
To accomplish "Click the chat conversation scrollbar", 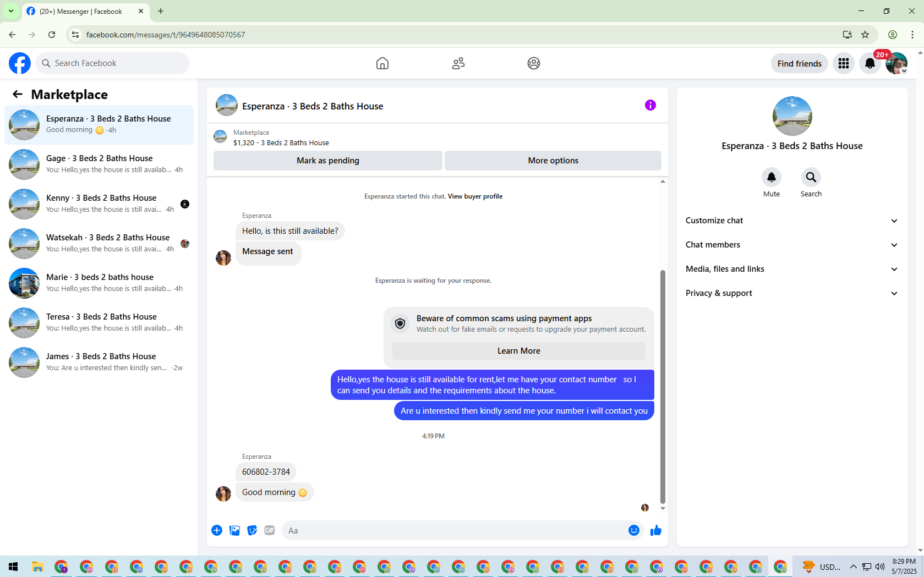I will pyautogui.click(x=663, y=386).
